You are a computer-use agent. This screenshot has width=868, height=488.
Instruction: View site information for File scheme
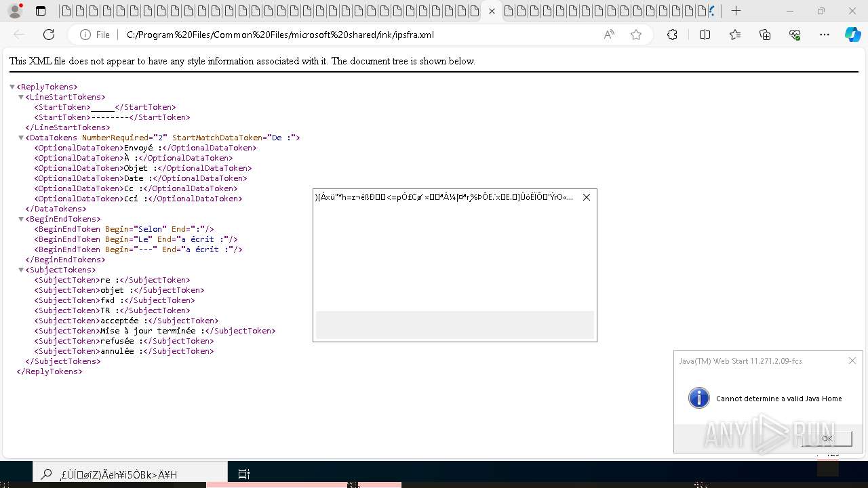click(x=94, y=35)
